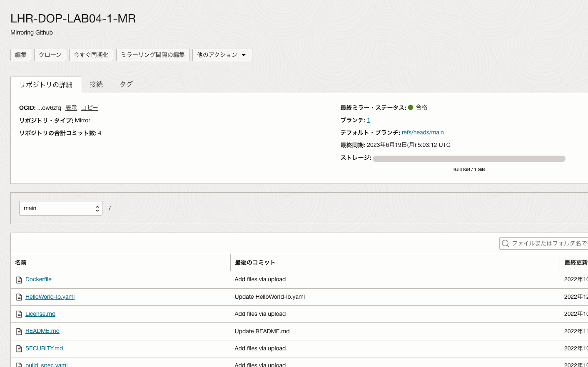Click the README.md file icon

[x=19, y=332]
